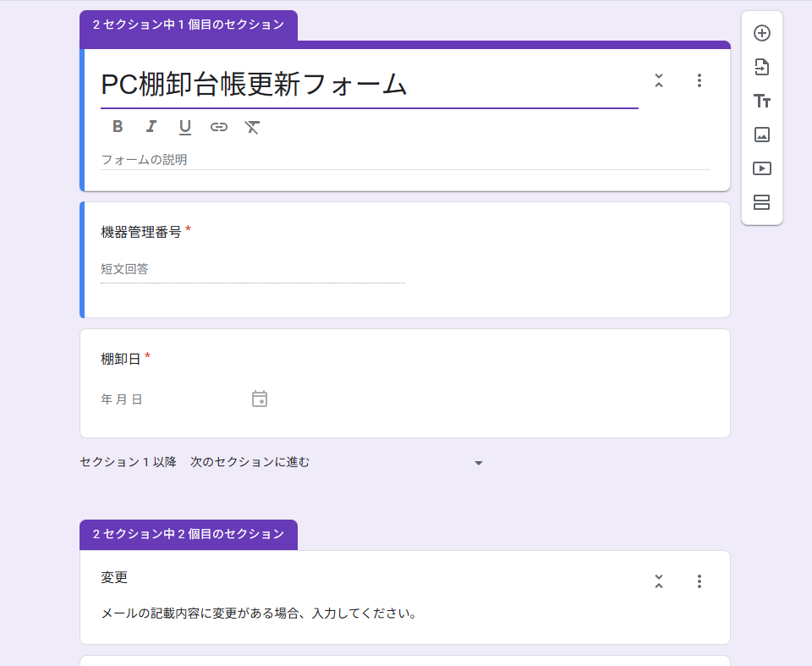Viewport: 812px width, 666px height.
Task: Toggle bold formatting on form title
Action: pos(118,127)
